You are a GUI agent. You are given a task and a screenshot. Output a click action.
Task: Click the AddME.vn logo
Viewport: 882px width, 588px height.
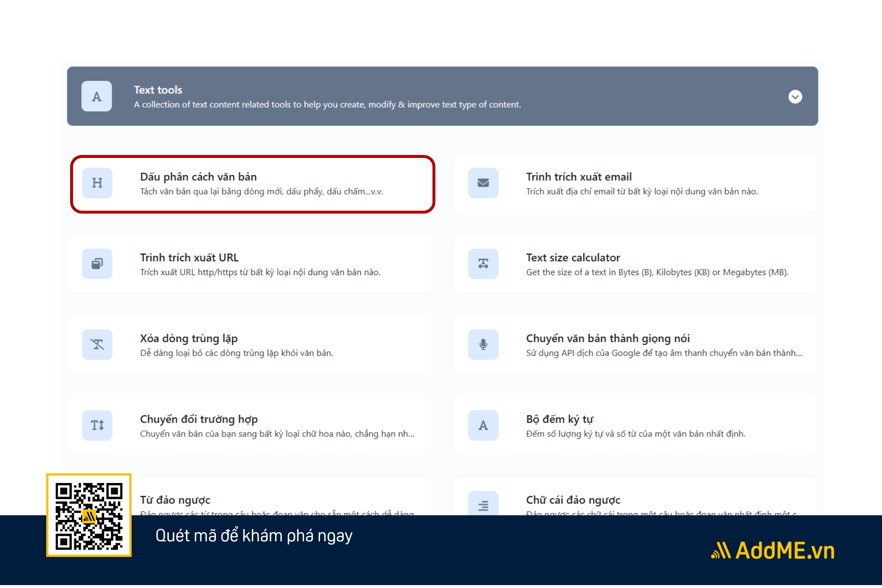tap(772, 551)
